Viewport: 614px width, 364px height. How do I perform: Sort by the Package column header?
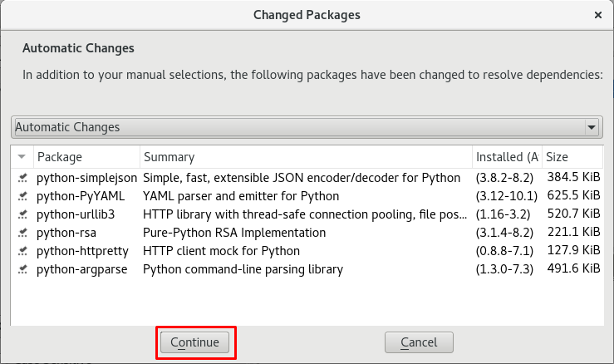pyautogui.click(x=87, y=157)
